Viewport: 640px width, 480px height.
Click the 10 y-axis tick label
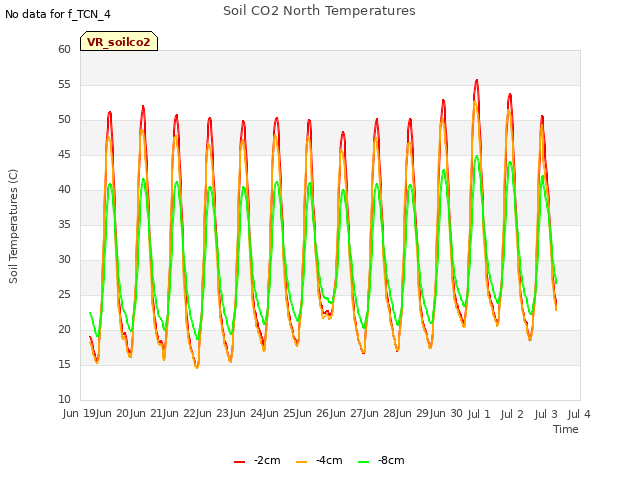coord(64,400)
